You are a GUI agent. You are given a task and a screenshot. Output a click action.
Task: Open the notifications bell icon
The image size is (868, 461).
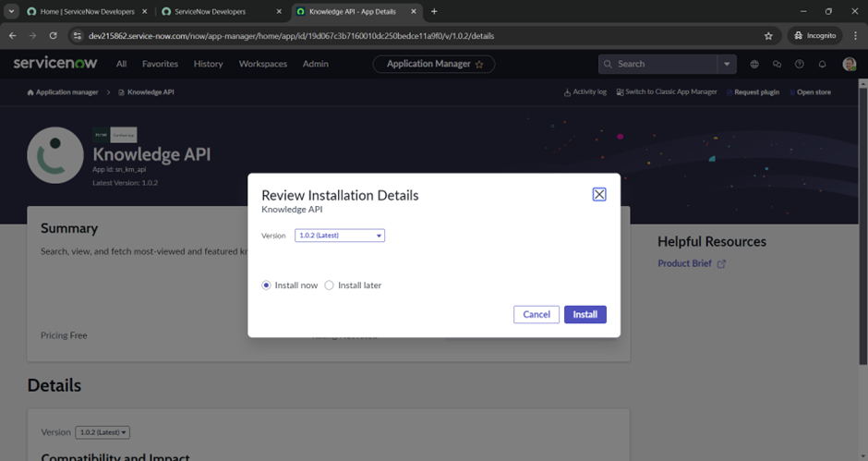(823, 65)
